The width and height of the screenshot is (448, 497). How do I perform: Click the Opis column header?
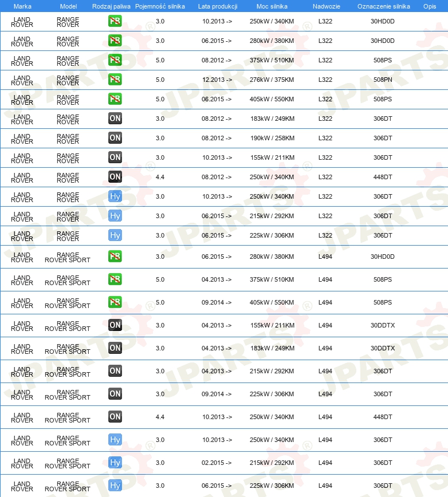[429, 6]
